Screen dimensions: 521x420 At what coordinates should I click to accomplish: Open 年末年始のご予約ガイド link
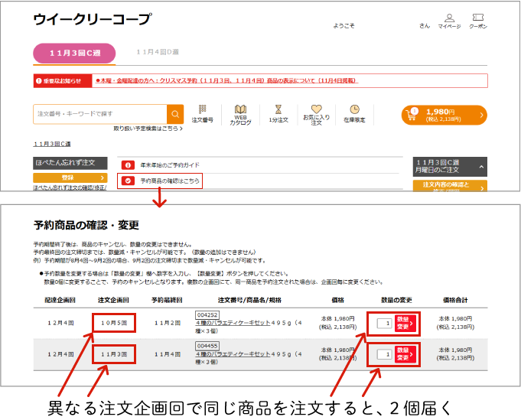(168, 164)
